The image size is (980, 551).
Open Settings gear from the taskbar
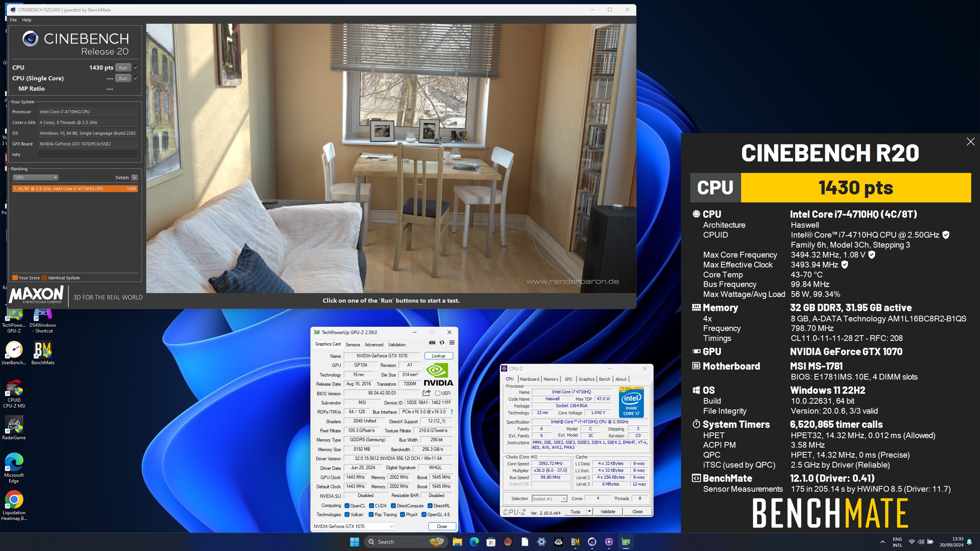541,542
